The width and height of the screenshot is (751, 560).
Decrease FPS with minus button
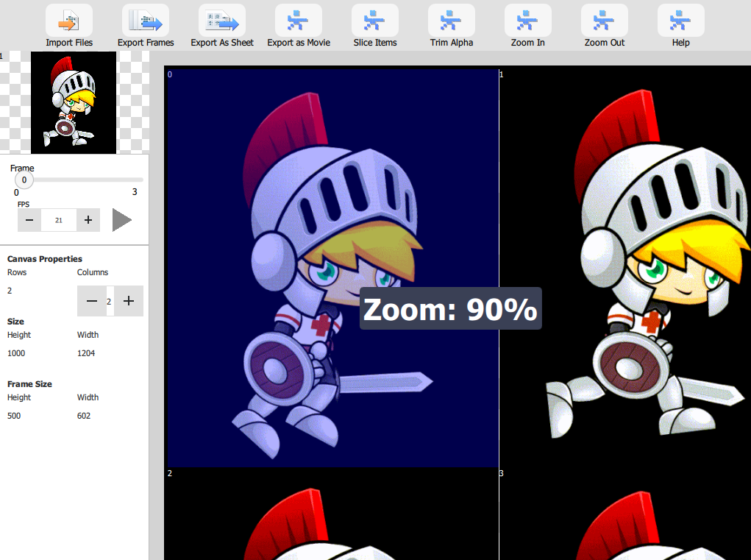(x=29, y=220)
